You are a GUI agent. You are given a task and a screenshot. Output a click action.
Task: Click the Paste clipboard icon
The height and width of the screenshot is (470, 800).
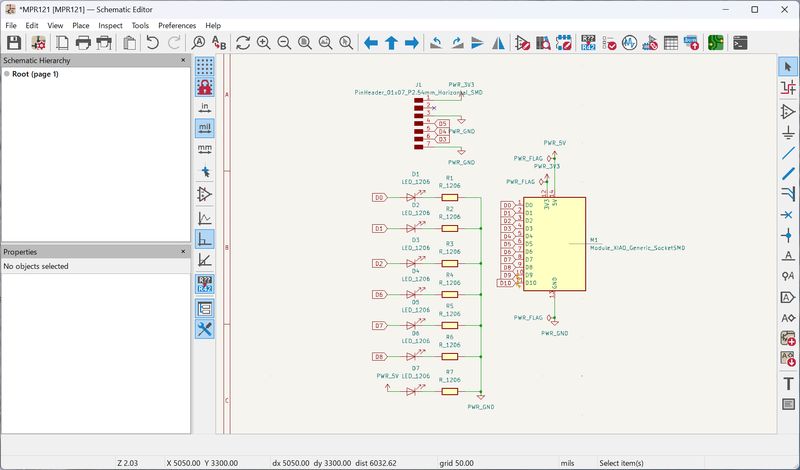click(x=129, y=43)
